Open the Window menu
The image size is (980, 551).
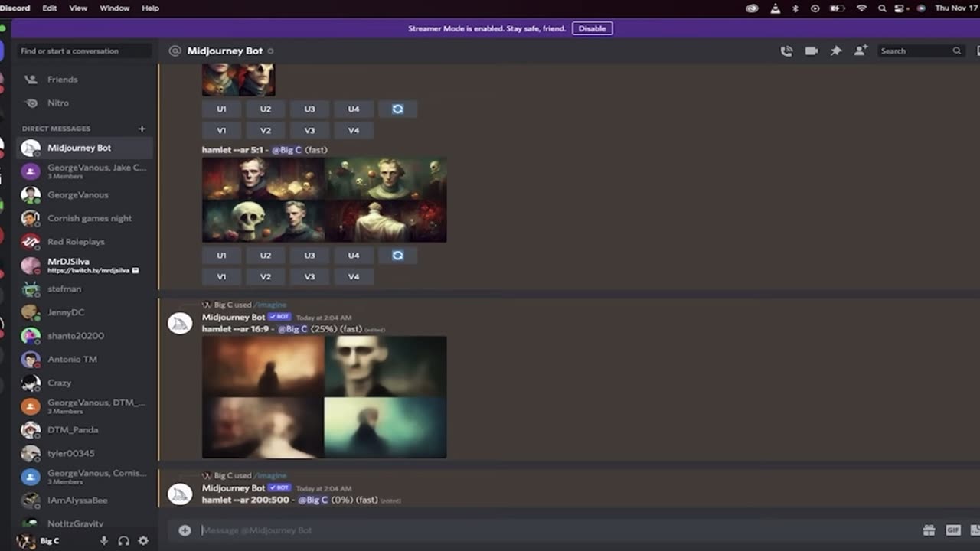click(x=115, y=8)
